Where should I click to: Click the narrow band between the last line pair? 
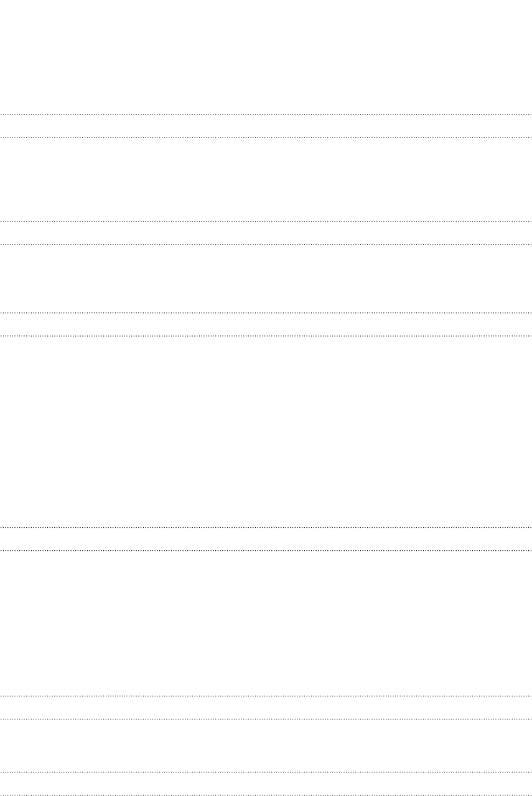(x=266, y=784)
